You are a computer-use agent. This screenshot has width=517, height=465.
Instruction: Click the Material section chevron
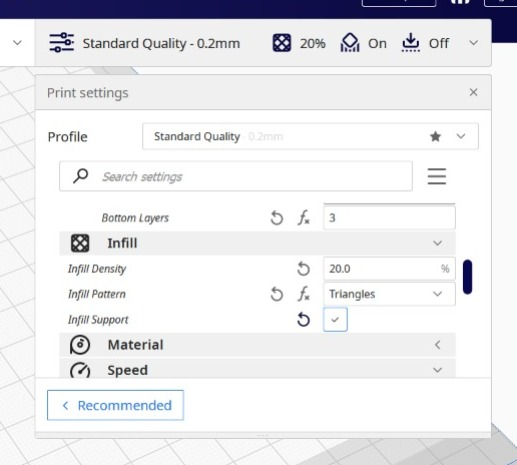pyautogui.click(x=437, y=345)
